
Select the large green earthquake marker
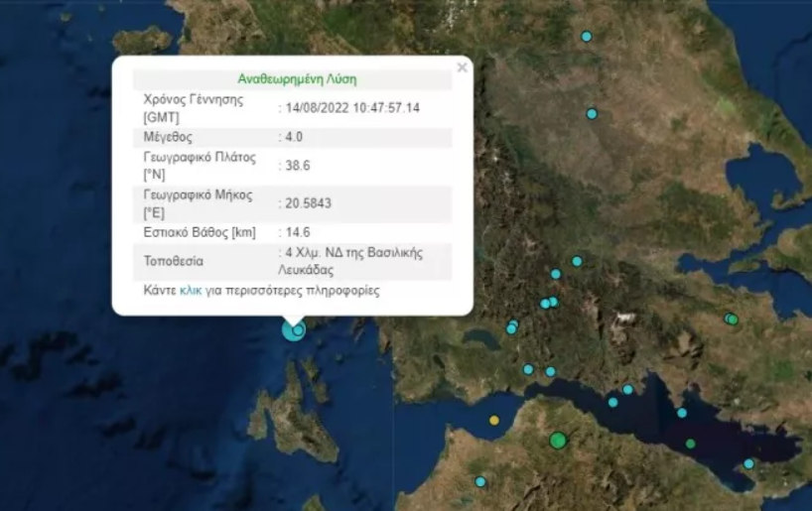coord(558,440)
